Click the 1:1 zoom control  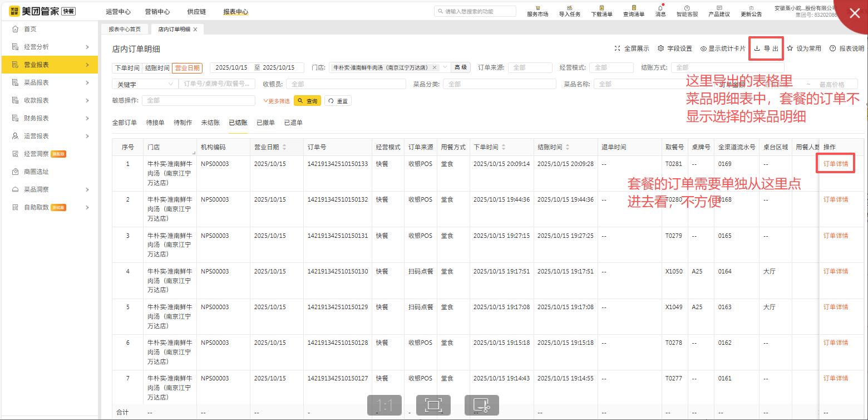tap(384, 406)
